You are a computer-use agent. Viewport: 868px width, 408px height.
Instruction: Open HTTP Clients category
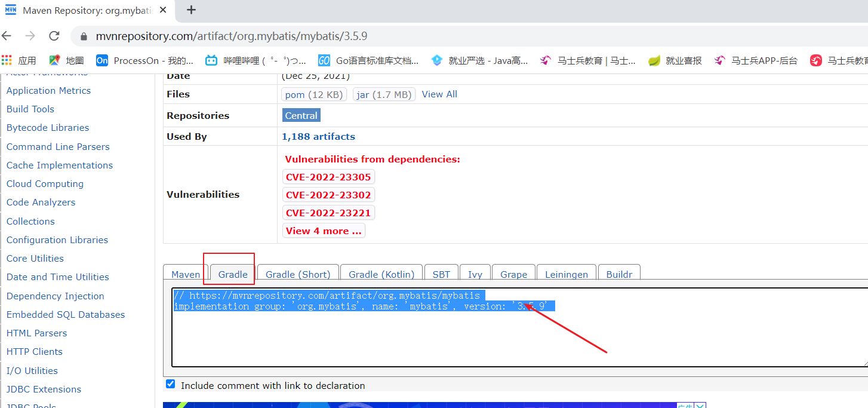35,352
